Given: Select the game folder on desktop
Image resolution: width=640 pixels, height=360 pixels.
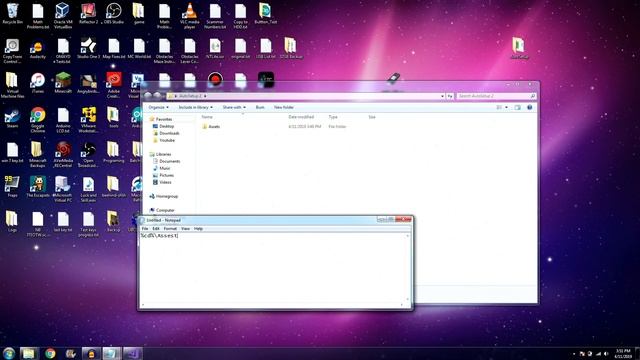Looking at the screenshot, I should click(x=139, y=13).
